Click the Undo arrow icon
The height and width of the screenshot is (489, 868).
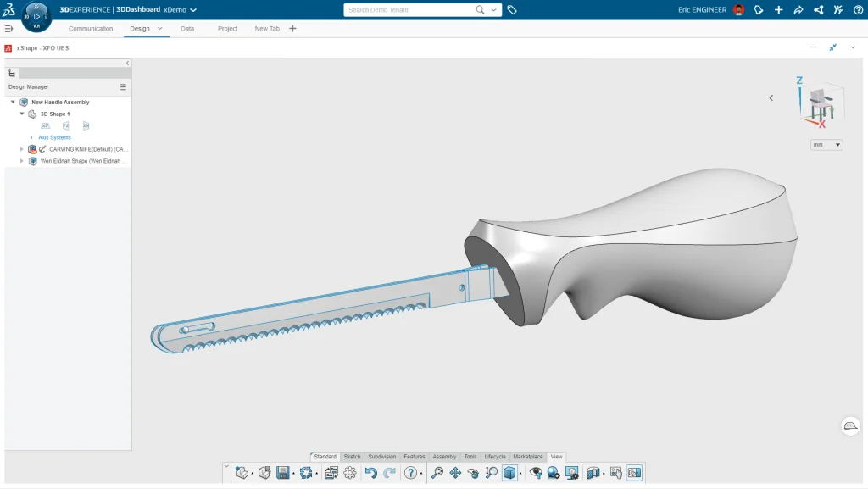[370, 473]
